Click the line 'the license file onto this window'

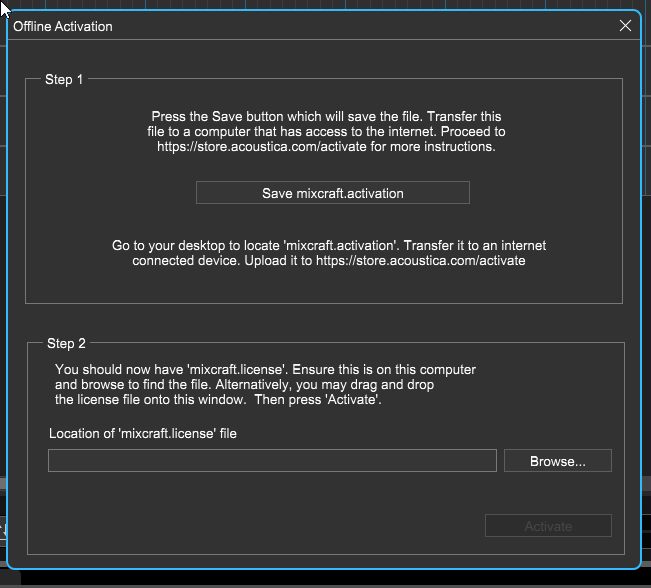pyautogui.click(x=218, y=399)
